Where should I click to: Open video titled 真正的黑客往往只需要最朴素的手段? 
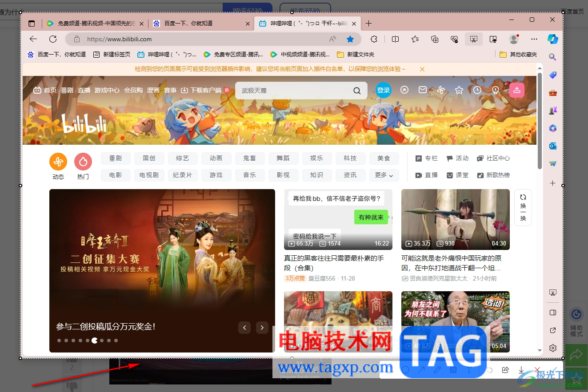click(334, 263)
